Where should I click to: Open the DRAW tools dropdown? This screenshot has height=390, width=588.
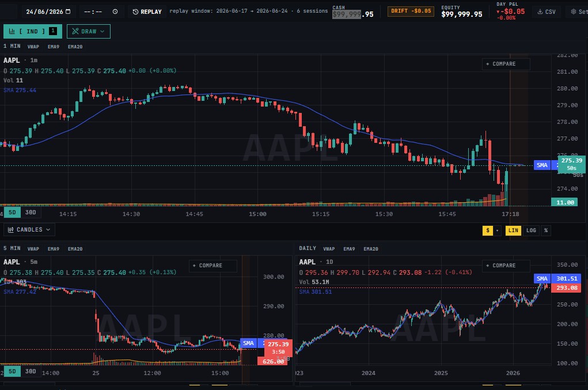[89, 32]
